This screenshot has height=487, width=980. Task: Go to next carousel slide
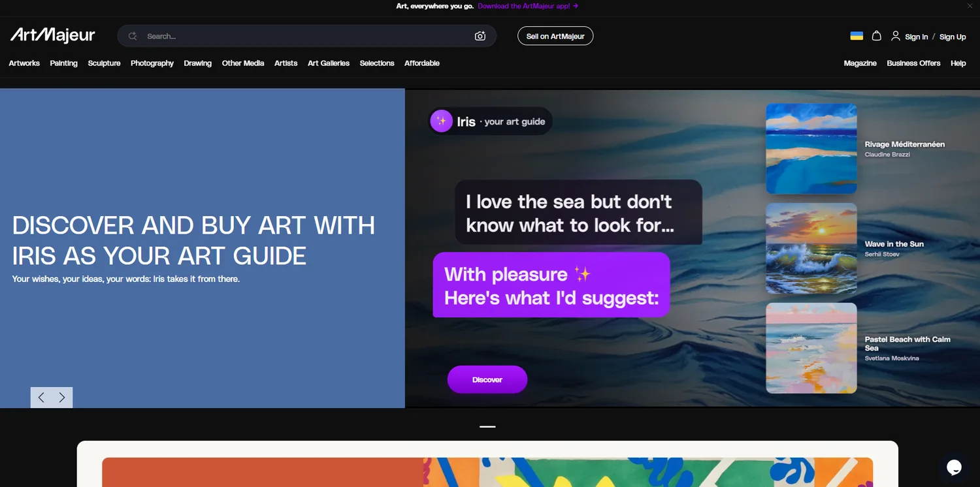pos(62,398)
